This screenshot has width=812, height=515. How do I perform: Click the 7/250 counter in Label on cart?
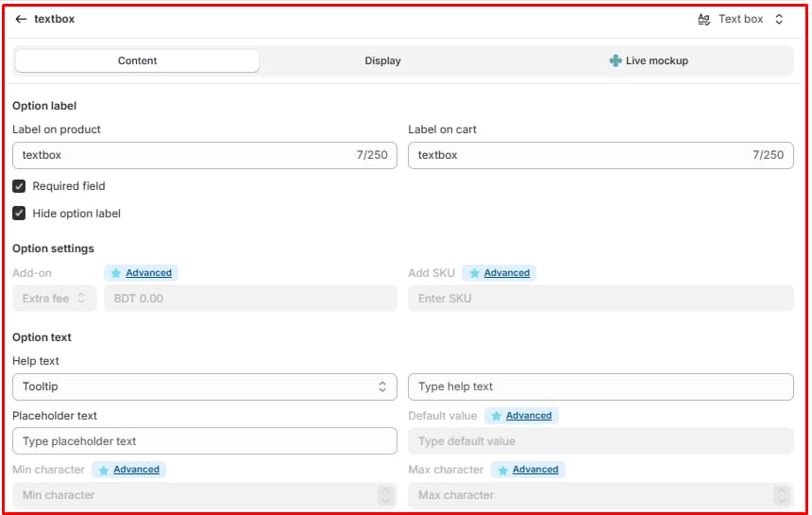768,155
